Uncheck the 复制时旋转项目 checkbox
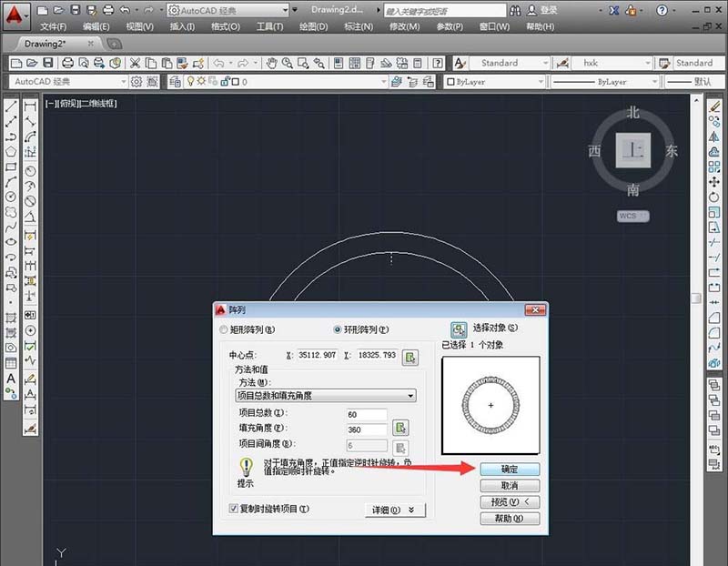The width and height of the screenshot is (728, 566). coord(232,510)
